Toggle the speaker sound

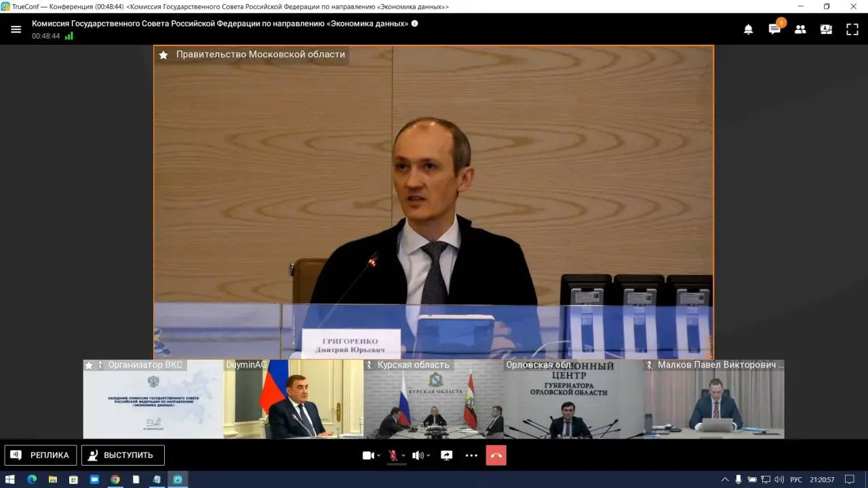point(418,455)
